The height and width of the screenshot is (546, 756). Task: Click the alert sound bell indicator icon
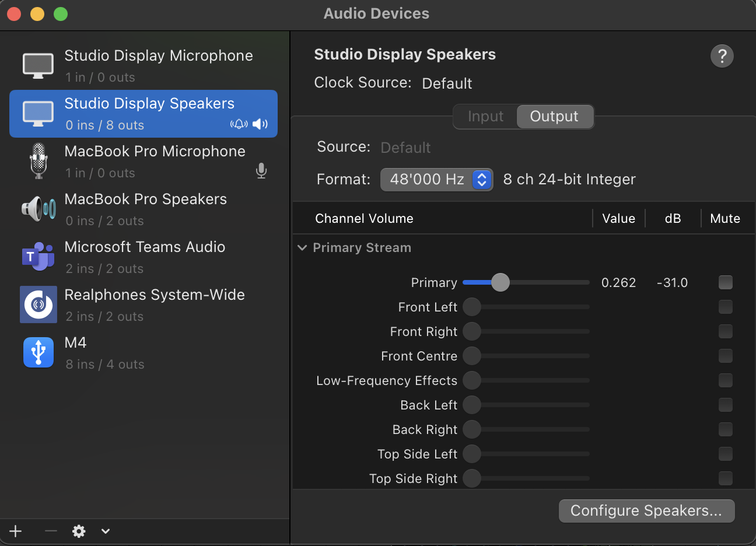pos(239,124)
